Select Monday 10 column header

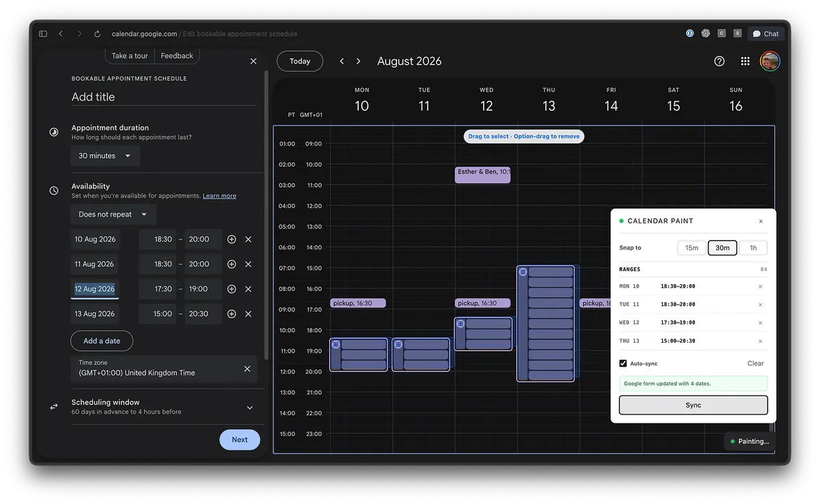point(362,100)
